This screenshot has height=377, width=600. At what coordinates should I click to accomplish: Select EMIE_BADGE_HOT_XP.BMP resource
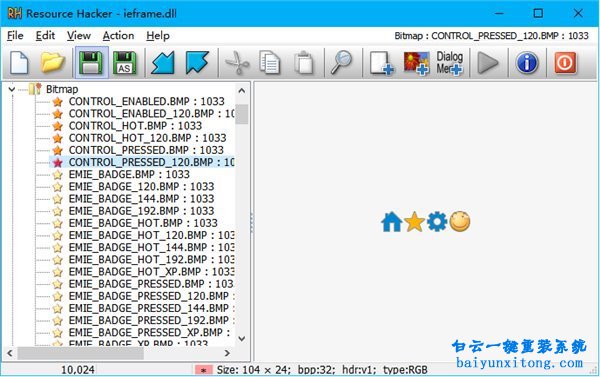click(x=152, y=272)
